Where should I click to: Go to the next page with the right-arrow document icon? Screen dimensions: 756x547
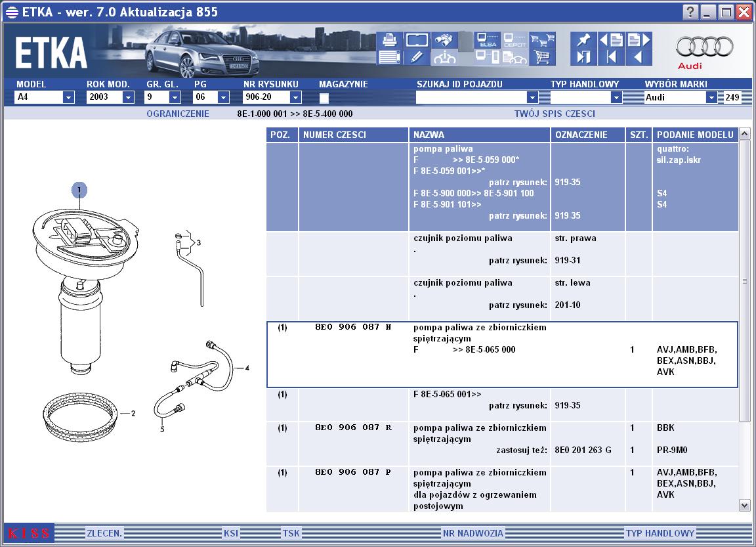[x=639, y=40]
